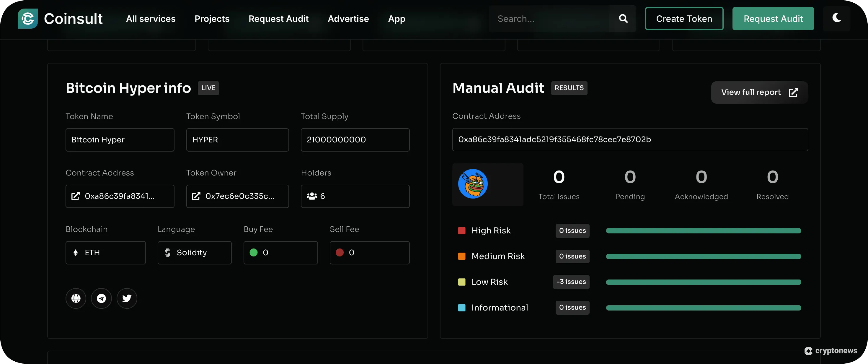Open the contract address external link icon
868x364 pixels.
[x=76, y=196]
